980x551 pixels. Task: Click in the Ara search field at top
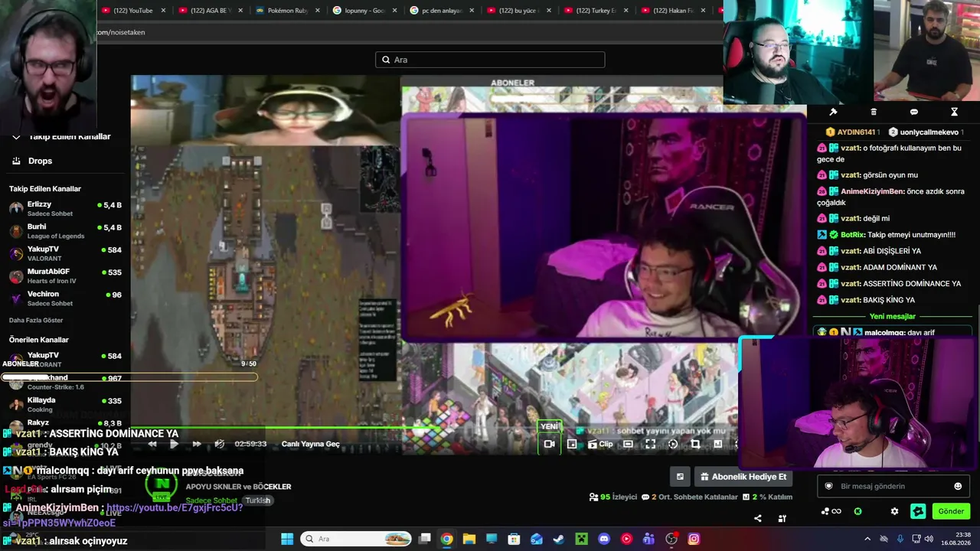[490, 60]
